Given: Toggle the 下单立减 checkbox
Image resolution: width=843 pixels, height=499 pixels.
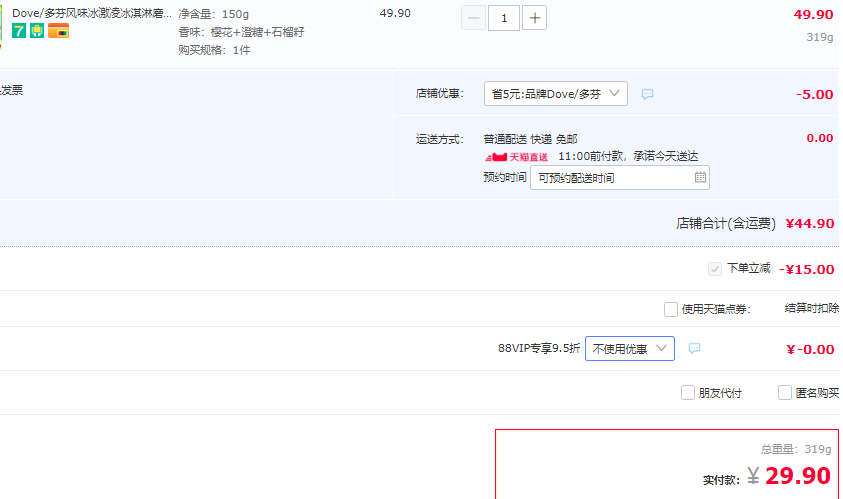Looking at the screenshot, I should [x=715, y=269].
